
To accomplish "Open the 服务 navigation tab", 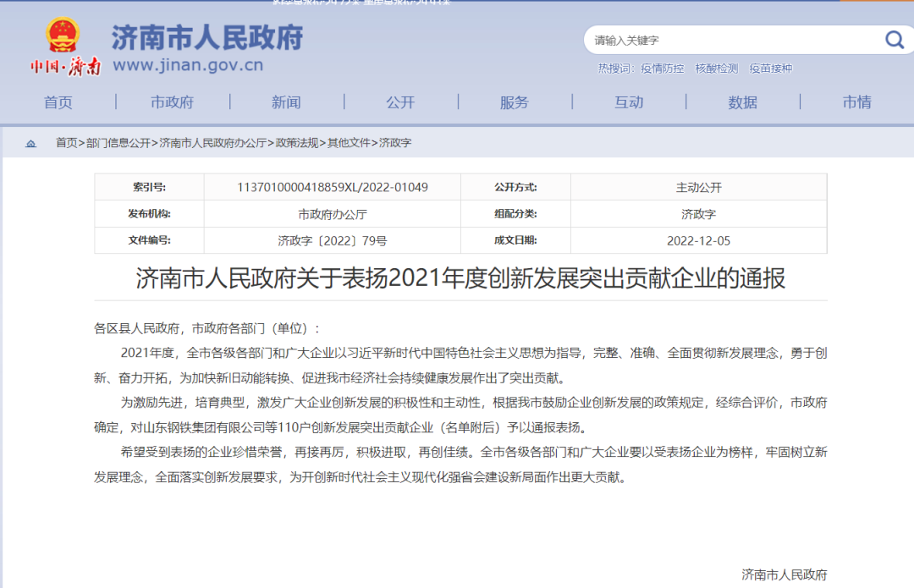I will point(514,102).
